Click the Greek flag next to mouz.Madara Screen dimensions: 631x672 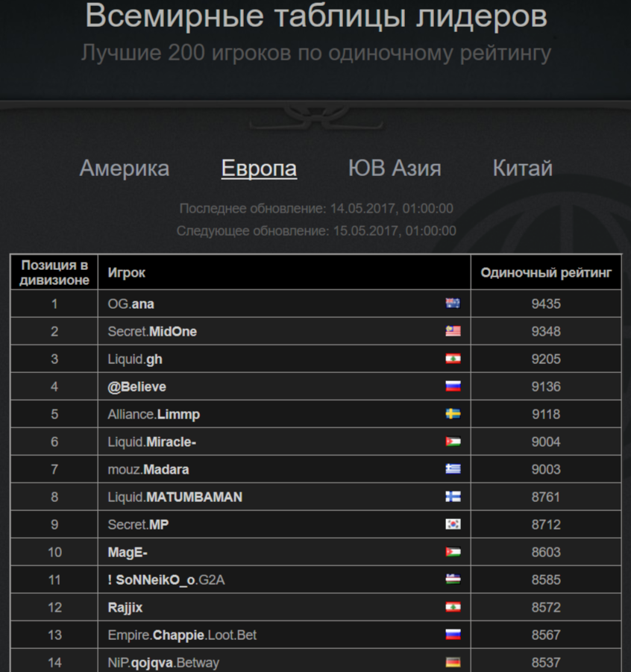453,469
